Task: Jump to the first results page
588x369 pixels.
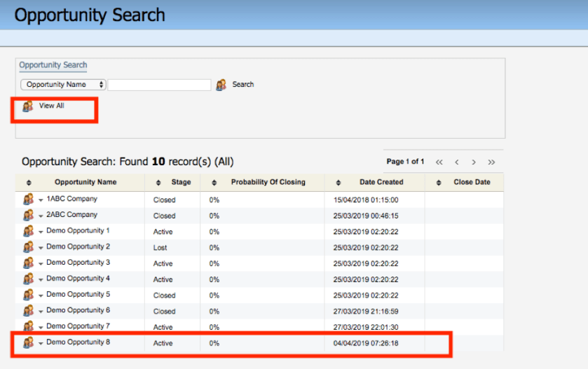Action: 439,162
